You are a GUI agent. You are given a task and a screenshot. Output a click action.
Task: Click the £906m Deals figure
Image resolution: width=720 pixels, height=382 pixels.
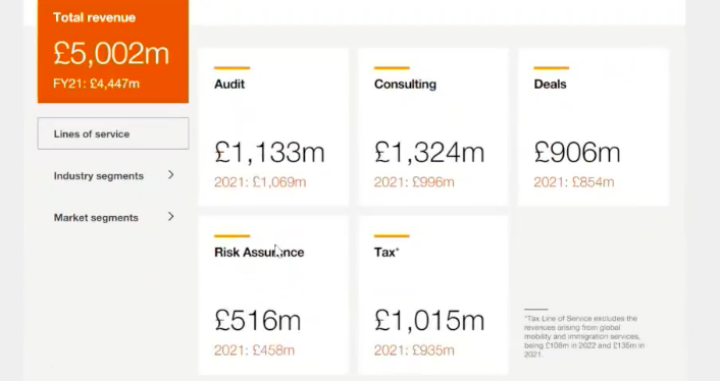(x=577, y=152)
